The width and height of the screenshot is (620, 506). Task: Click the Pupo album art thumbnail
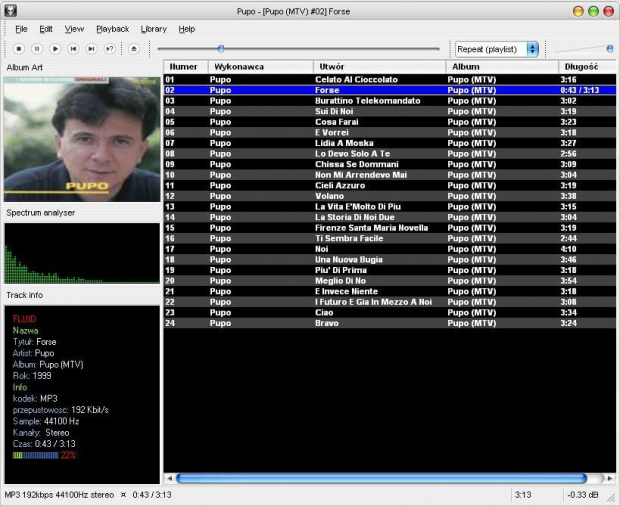[82, 139]
